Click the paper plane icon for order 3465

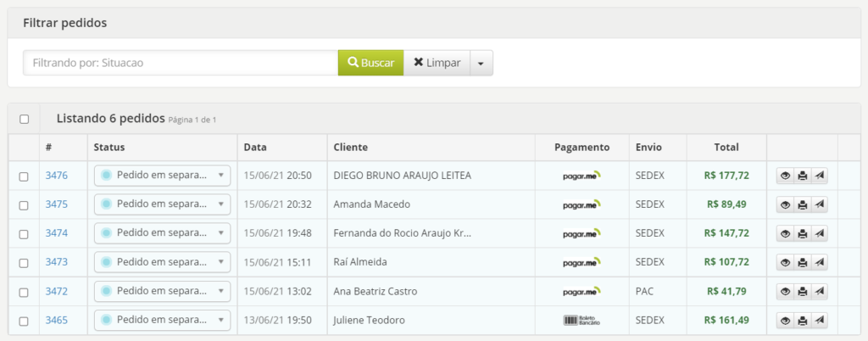pyautogui.click(x=819, y=321)
